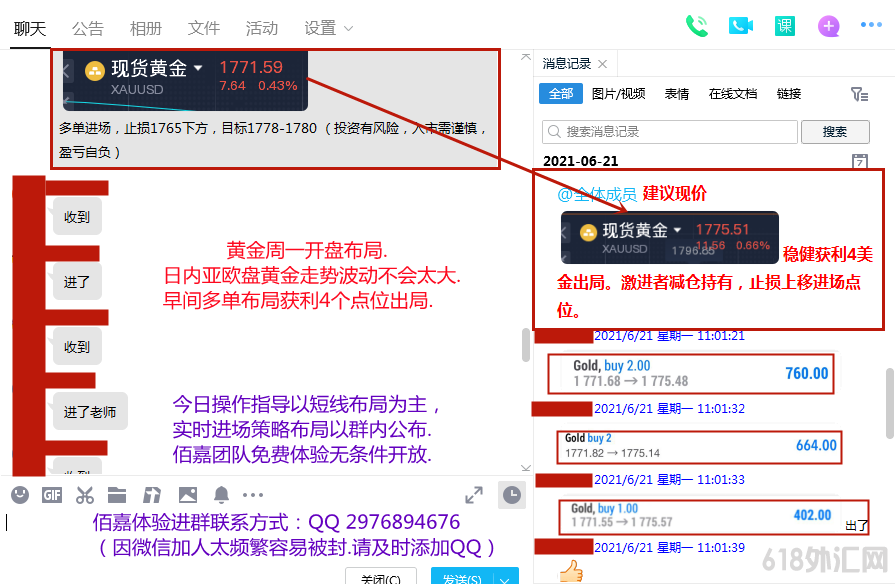Open notification bell in message toolbar

[x=221, y=495]
